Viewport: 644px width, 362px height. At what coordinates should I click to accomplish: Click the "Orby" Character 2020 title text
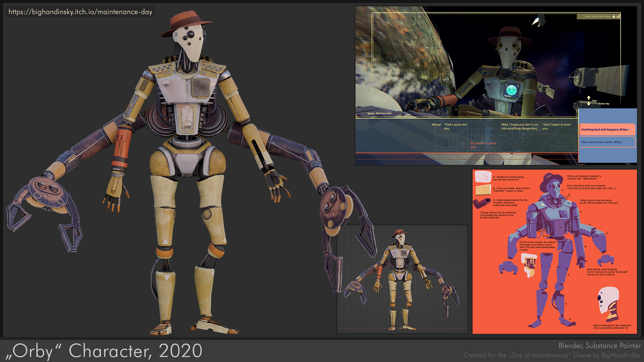click(104, 351)
